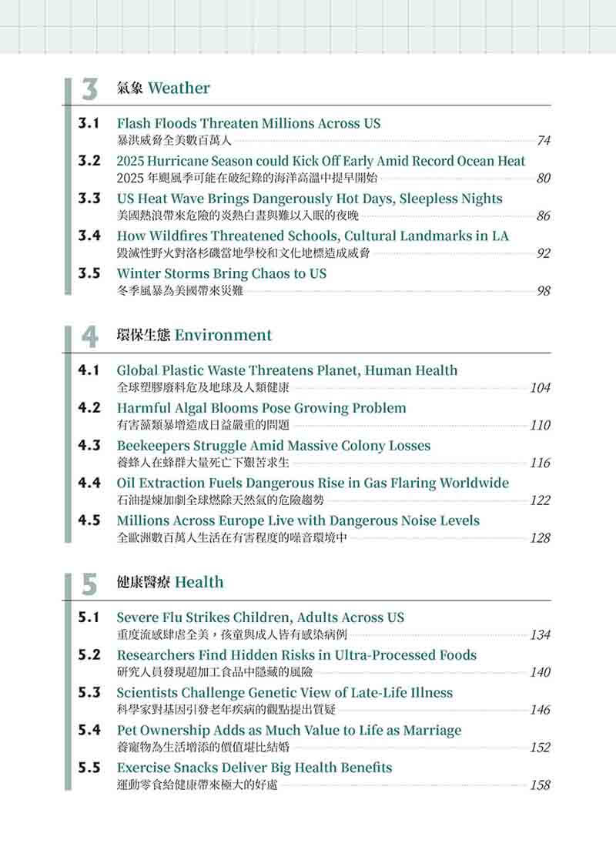Open 'Global Plastic Waste Threatens Planet' article
This screenshot has width=616, height=843.
[286, 370]
